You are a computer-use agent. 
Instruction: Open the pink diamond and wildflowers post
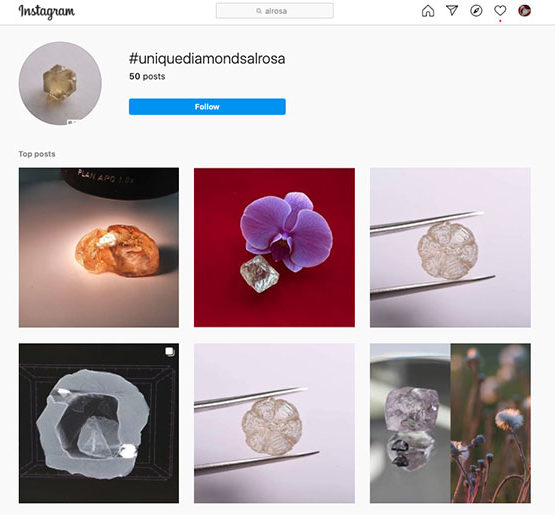coord(450,423)
